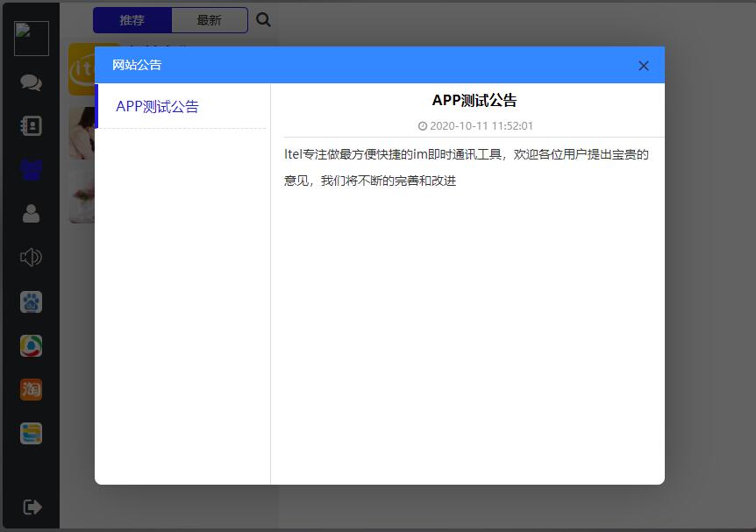Open the user profile icon

[x=31, y=214]
